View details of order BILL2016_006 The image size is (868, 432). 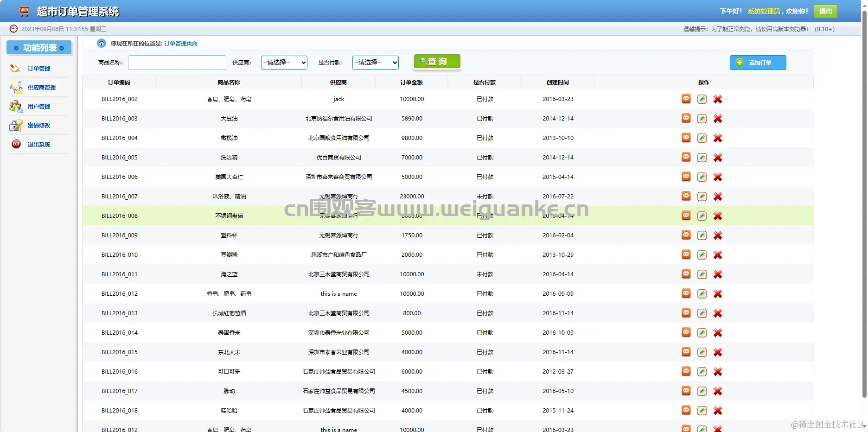coord(686,177)
